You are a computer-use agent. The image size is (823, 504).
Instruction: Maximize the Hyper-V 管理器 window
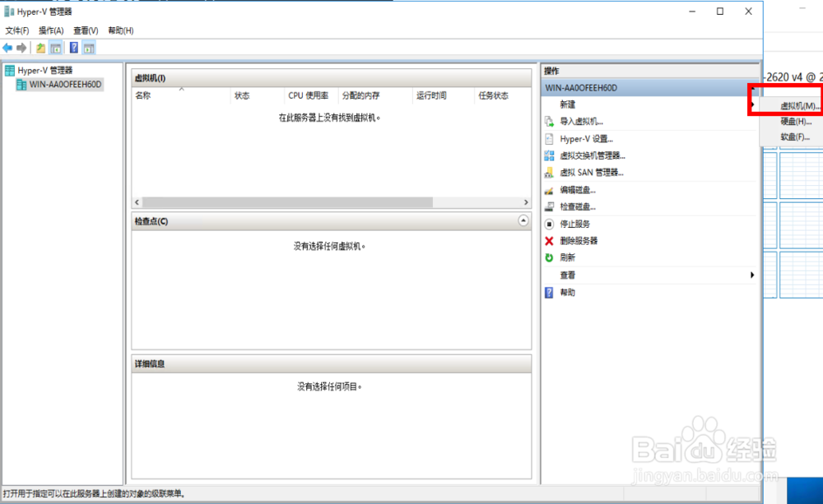pyautogui.click(x=720, y=12)
